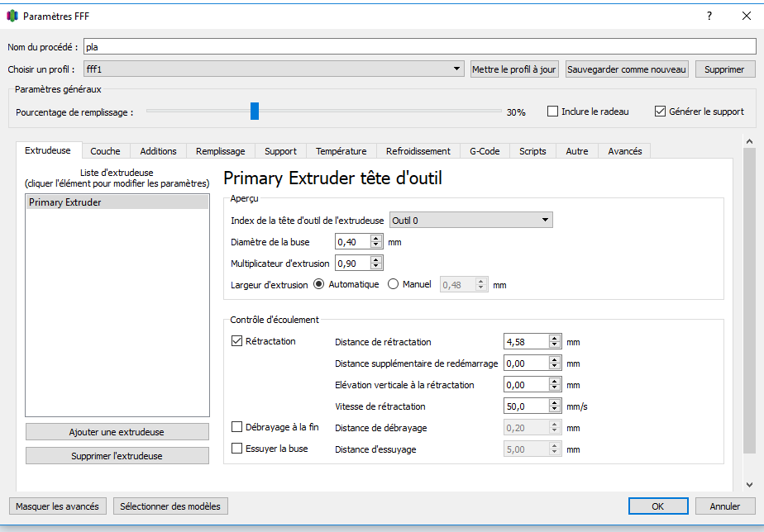Click Sauvegarder comme nouveau button
This screenshot has height=532, width=764.
click(x=627, y=69)
